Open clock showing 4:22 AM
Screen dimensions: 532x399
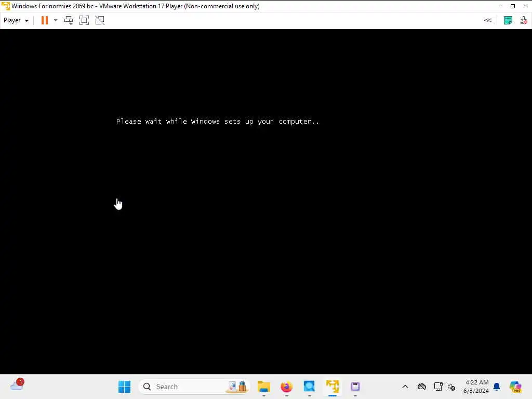[x=476, y=387]
